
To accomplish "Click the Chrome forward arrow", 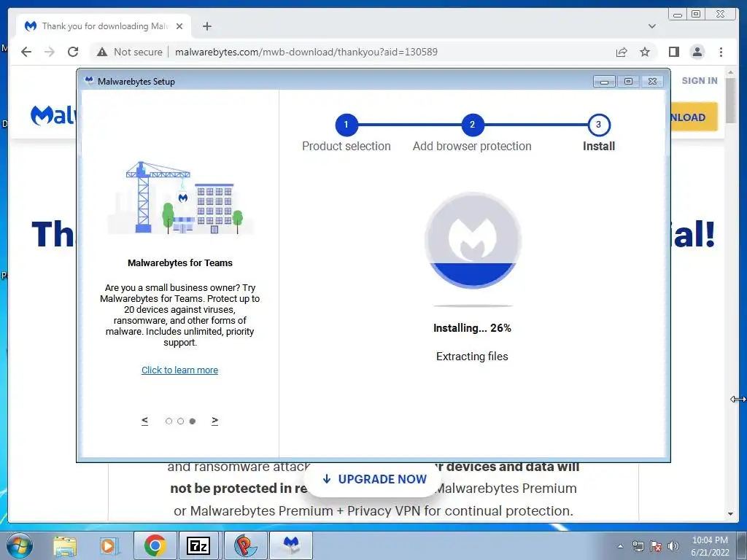I will point(50,52).
